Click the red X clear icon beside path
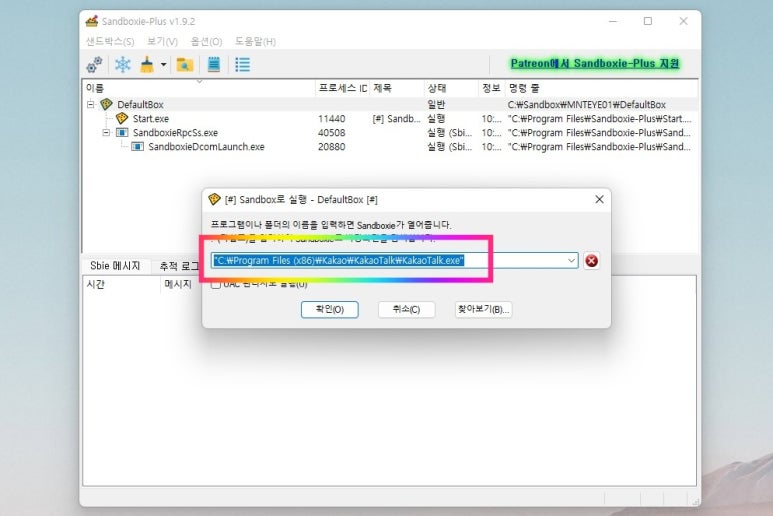Screen dimensions: 773x516 coord(592,260)
